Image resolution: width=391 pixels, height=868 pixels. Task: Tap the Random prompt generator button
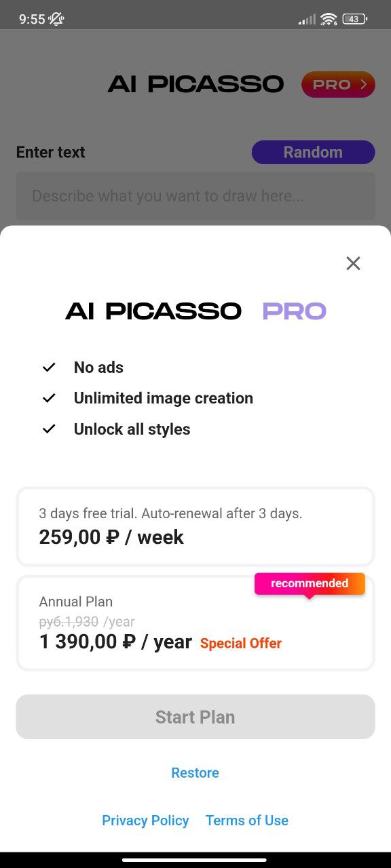pos(313,152)
